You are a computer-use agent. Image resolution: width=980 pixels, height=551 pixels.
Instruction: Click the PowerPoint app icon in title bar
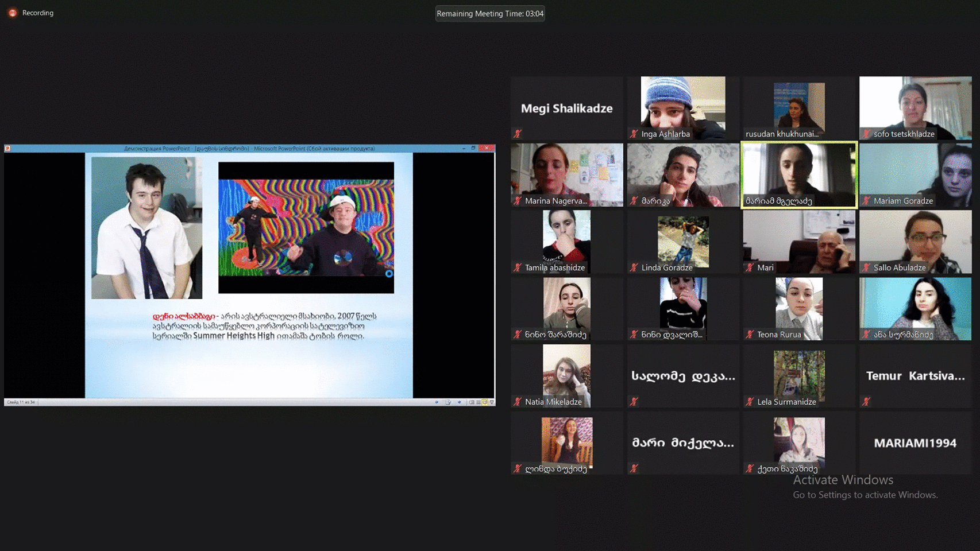pos(8,149)
